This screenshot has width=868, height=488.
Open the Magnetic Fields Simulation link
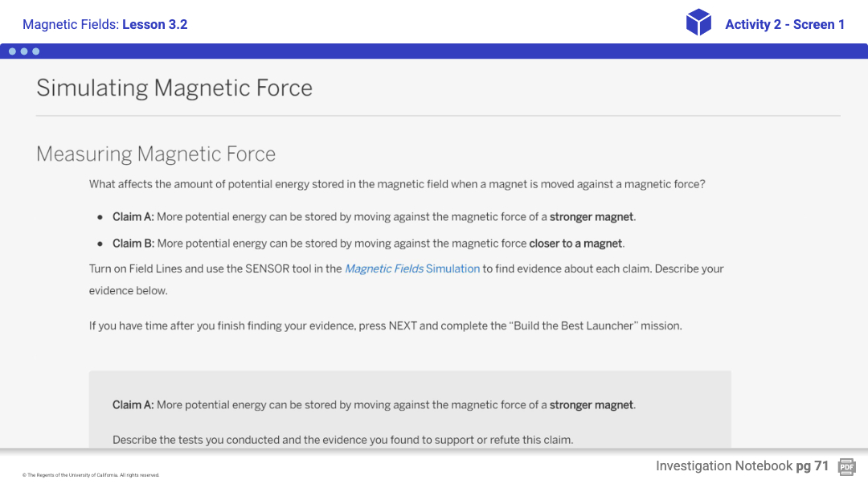(x=411, y=269)
